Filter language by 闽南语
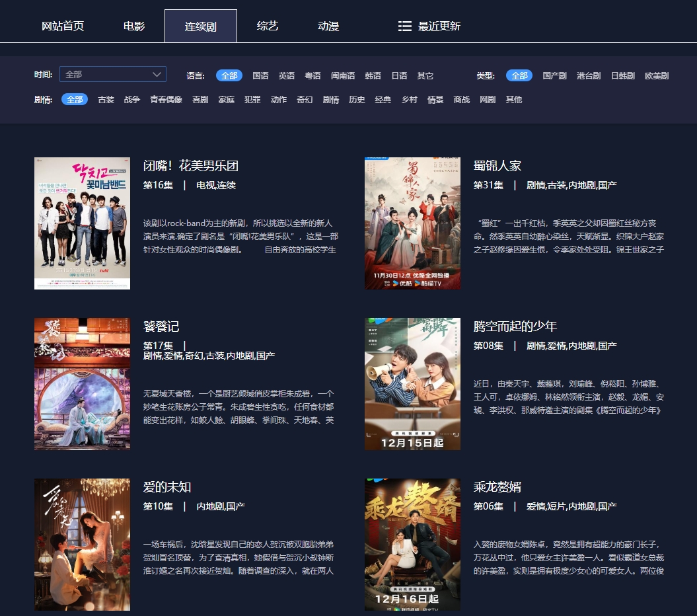Image resolution: width=697 pixels, height=616 pixels. point(343,75)
